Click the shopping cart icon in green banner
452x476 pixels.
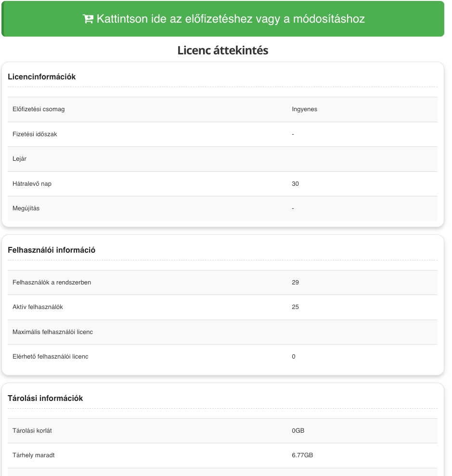coord(88,19)
